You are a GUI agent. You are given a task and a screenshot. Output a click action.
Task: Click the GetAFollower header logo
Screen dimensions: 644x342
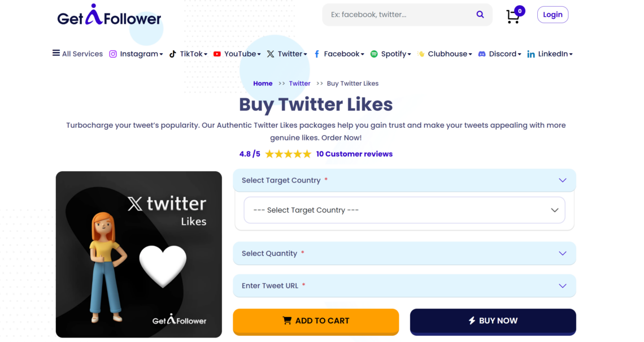(x=109, y=15)
